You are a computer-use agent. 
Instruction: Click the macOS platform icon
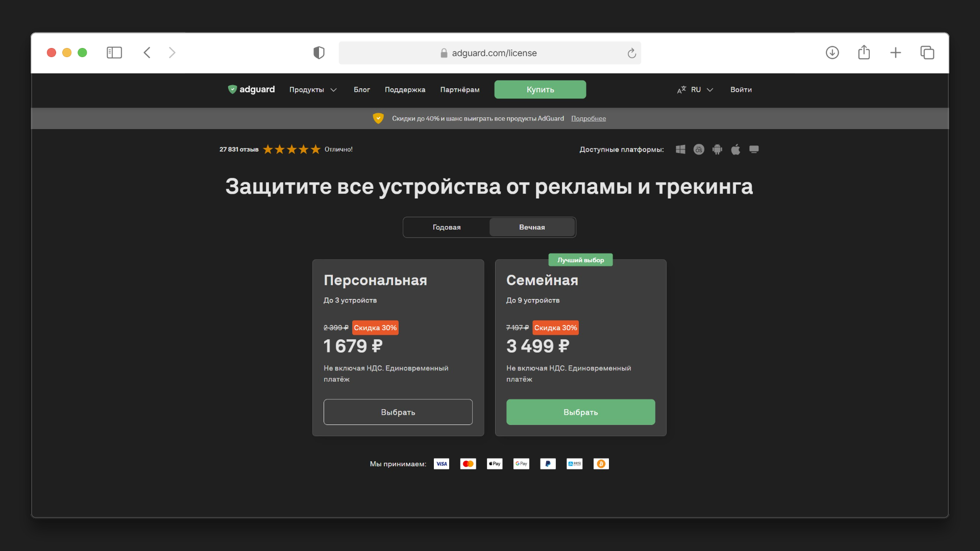[x=699, y=149]
